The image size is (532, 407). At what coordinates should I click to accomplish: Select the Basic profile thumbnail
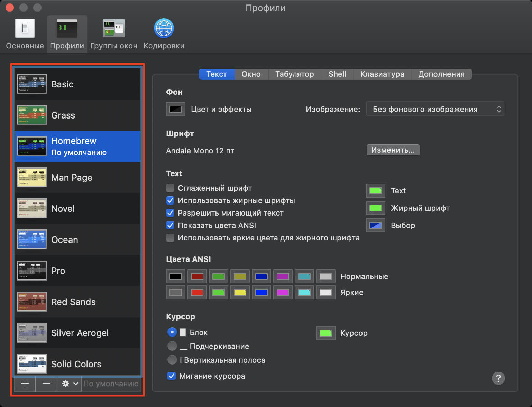[32, 84]
